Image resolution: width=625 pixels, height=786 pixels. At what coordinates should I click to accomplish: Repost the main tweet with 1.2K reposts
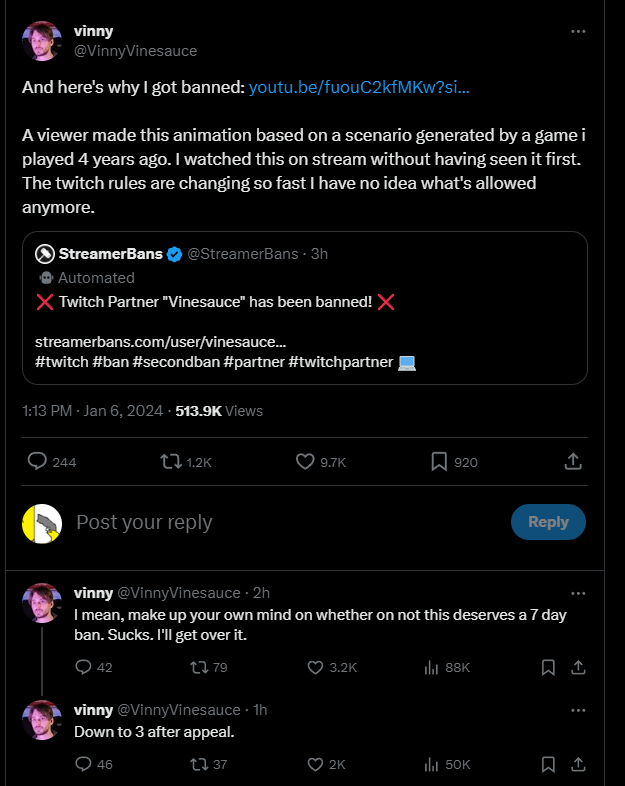click(171, 461)
